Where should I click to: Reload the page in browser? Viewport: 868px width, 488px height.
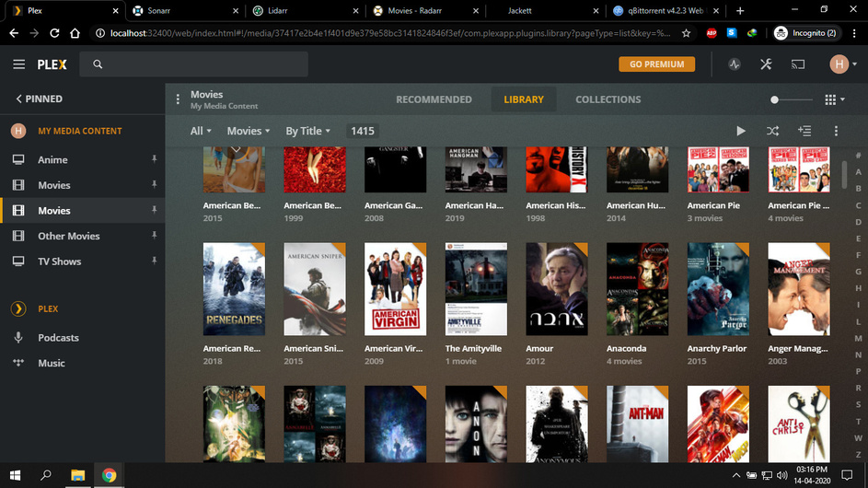coord(54,33)
